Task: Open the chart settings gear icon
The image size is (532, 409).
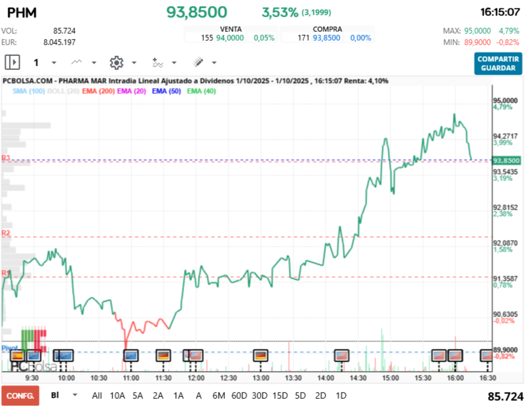Action: coord(116,62)
